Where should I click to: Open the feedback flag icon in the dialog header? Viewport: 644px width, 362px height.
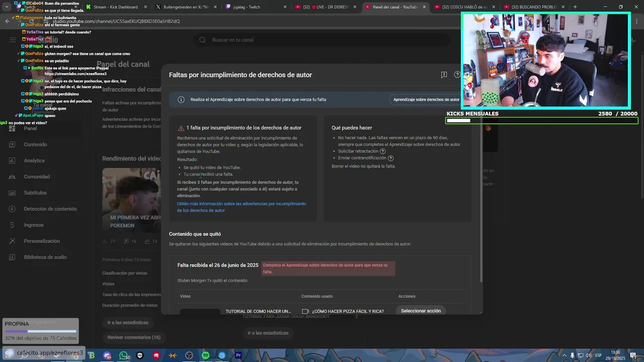pyautogui.click(x=444, y=75)
